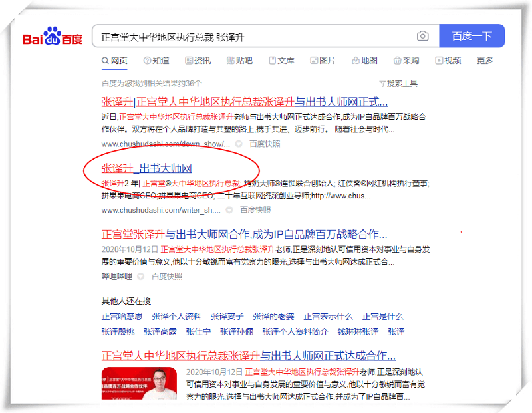
Task: Click the 地图 location pin icon
Action: pyautogui.click(x=355, y=60)
